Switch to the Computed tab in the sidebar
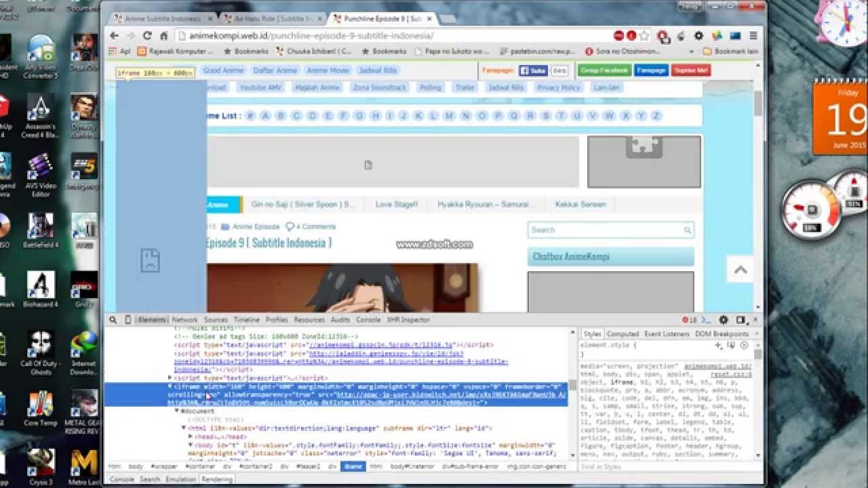Screen dimensions: 868x488 click(x=623, y=334)
